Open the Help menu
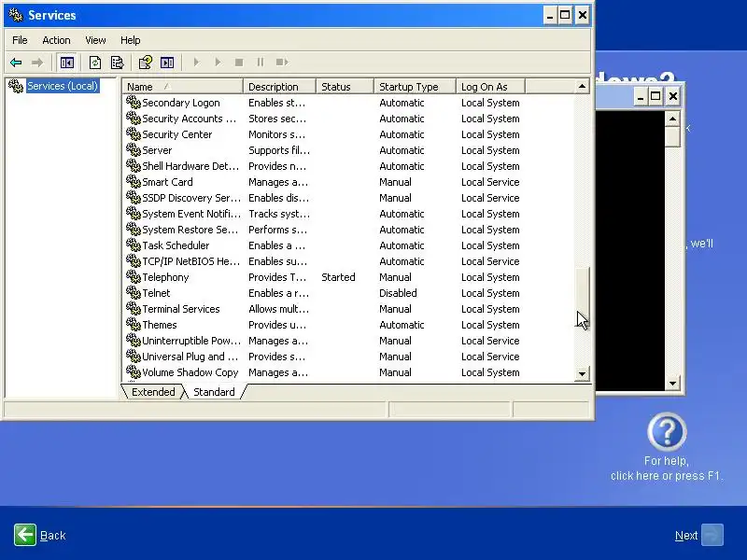Viewport: 747px width, 560px height. click(130, 40)
